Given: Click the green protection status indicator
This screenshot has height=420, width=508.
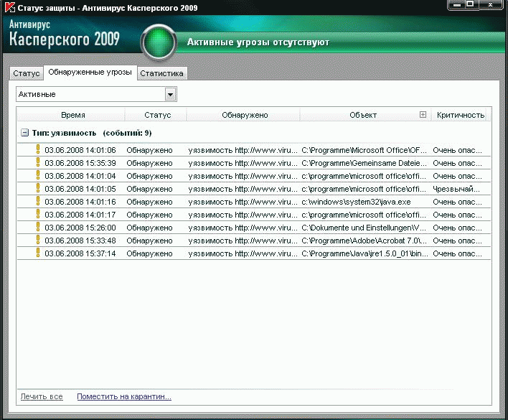Looking at the screenshot, I should (159, 42).
